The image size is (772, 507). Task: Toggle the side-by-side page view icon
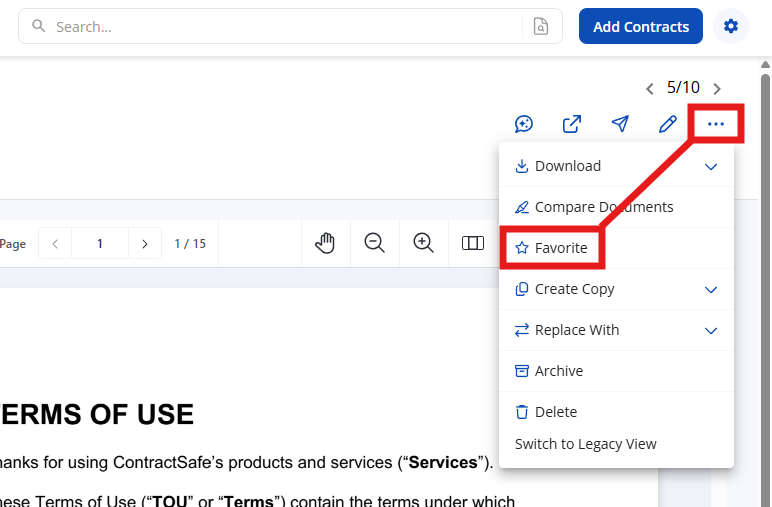point(472,243)
